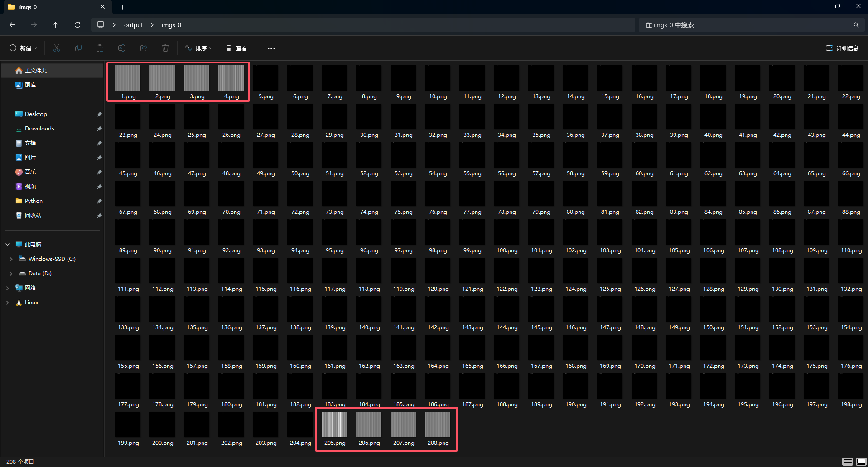Click the delete trash icon
Image resolution: width=868 pixels, height=467 pixels.
165,48
